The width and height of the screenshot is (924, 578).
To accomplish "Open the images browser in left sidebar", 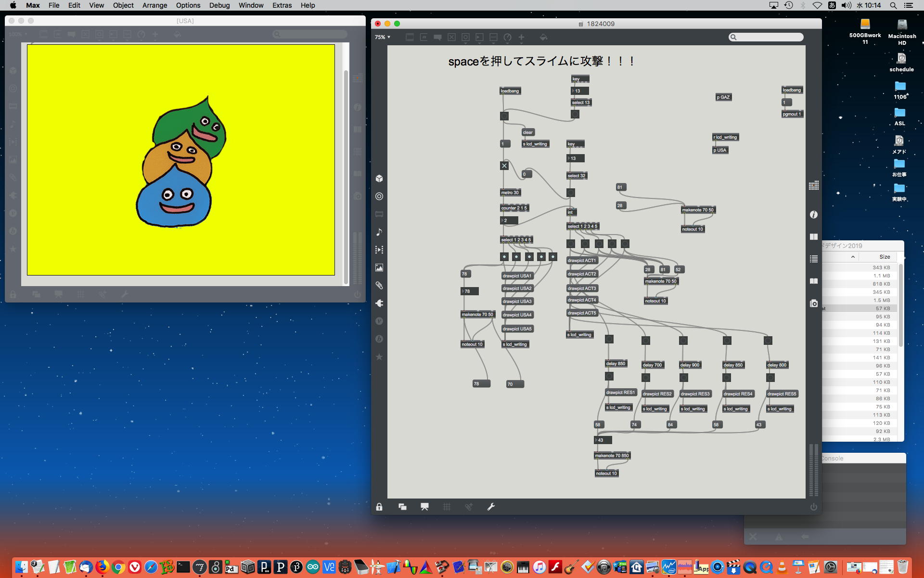I will point(379,268).
